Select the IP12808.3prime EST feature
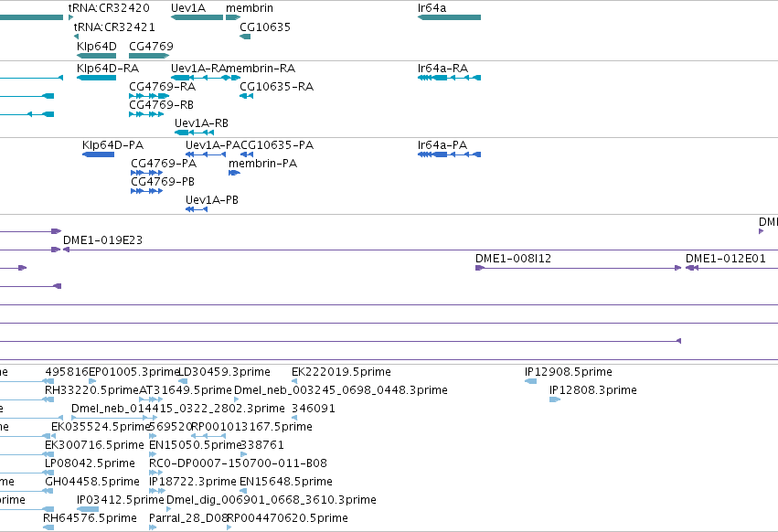 (555, 399)
